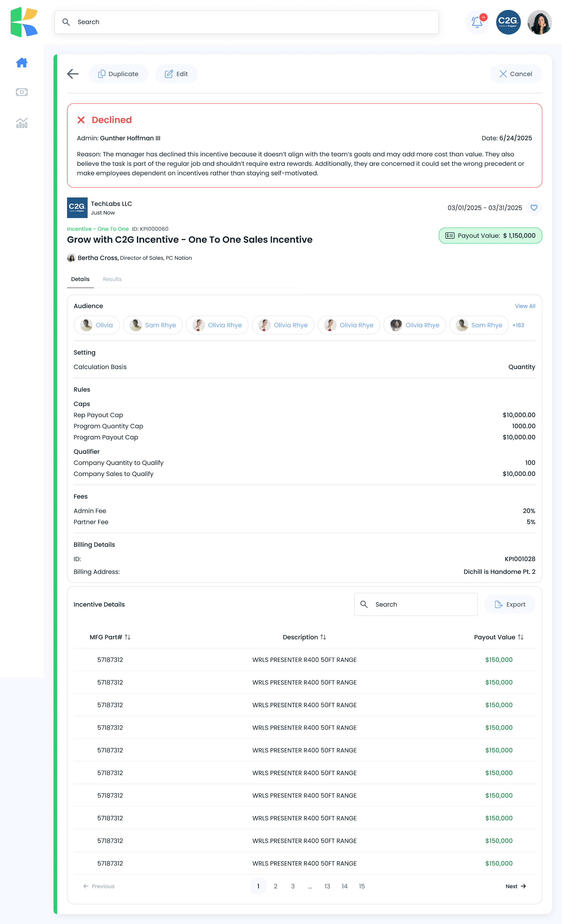Open the user profile photo menu
This screenshot has height=924, width=562.
tap(539, 22)
